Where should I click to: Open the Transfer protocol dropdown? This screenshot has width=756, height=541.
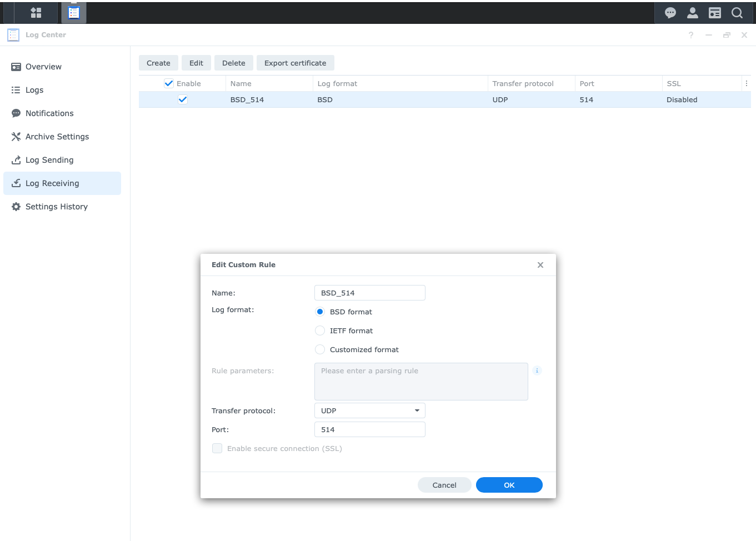[370, 410]
